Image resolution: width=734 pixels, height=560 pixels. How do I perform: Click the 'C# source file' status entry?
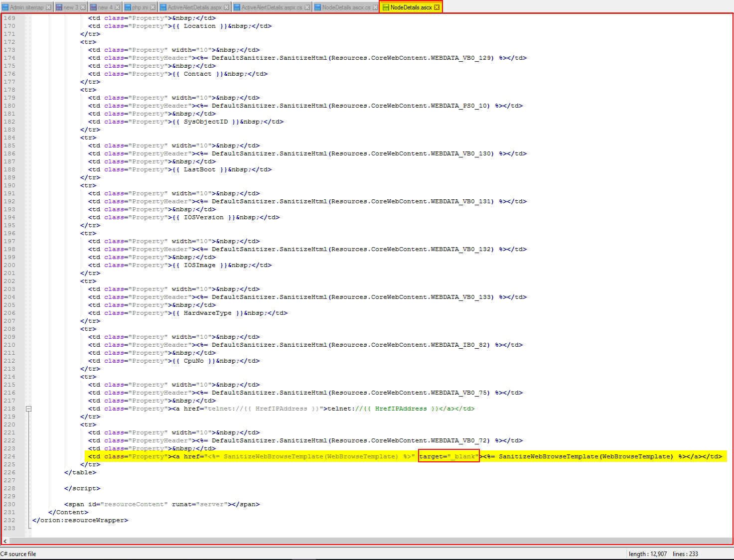(x=18, y=554)
